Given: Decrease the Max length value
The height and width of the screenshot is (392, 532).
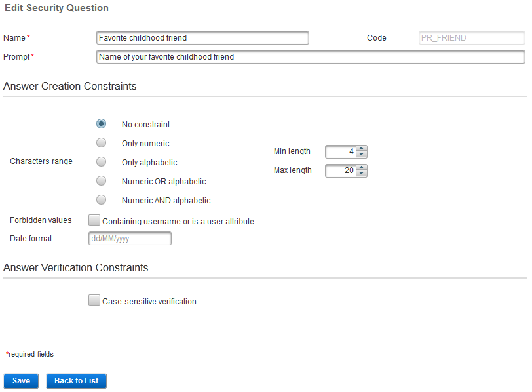Looking at the screenshot, I should [361, 174].
